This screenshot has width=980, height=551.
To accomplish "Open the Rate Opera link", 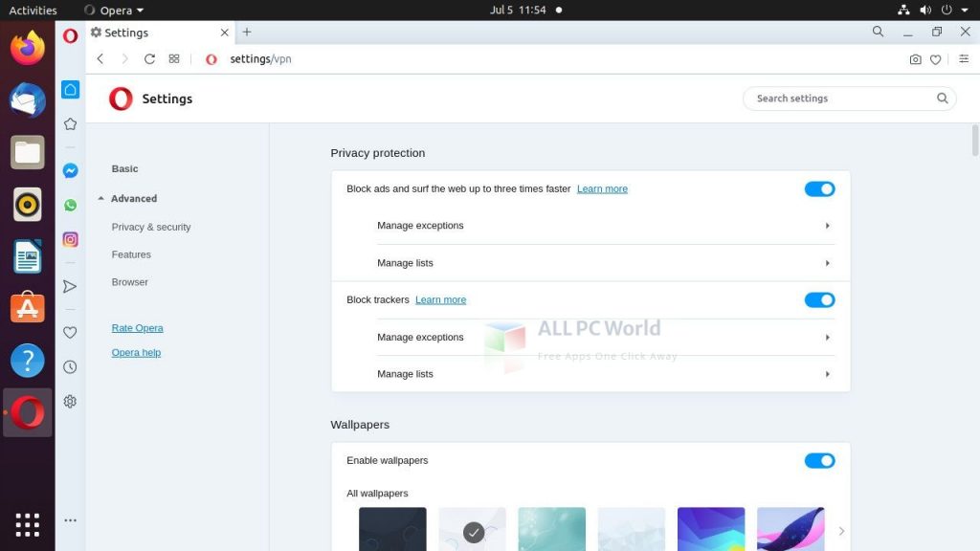I will (x=138, y=328).
